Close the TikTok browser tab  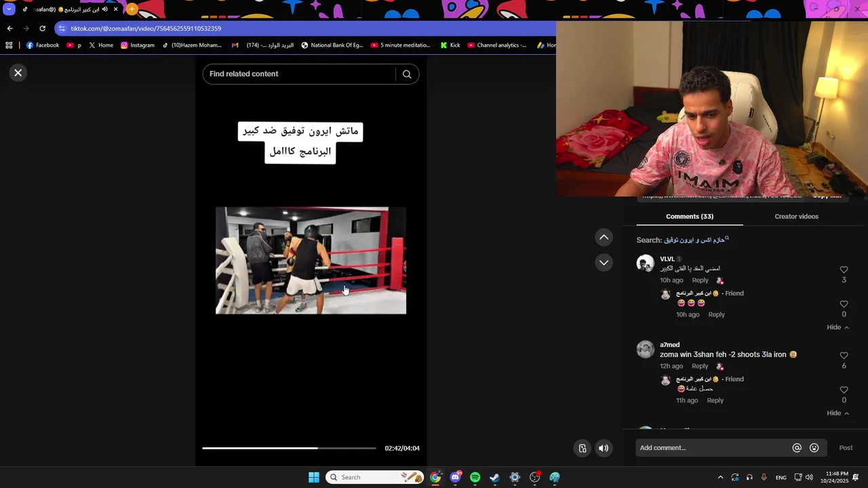pos(115,9)
